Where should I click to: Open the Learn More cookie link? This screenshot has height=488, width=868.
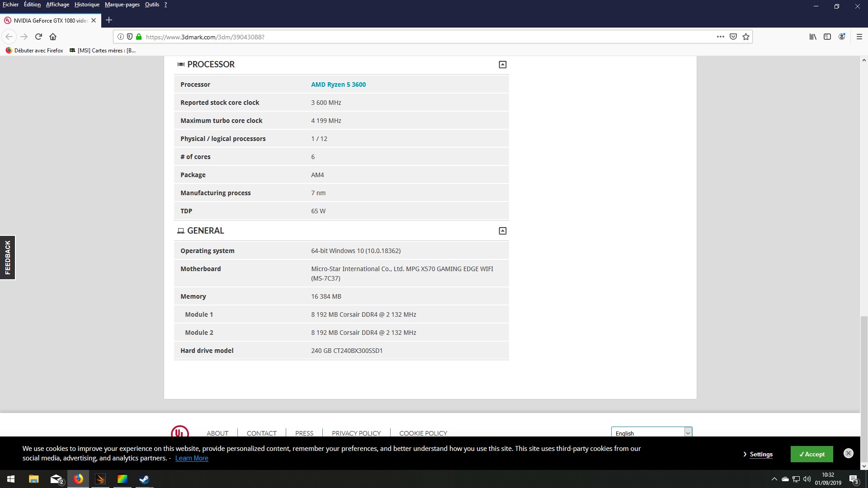[x=192, y=458]
